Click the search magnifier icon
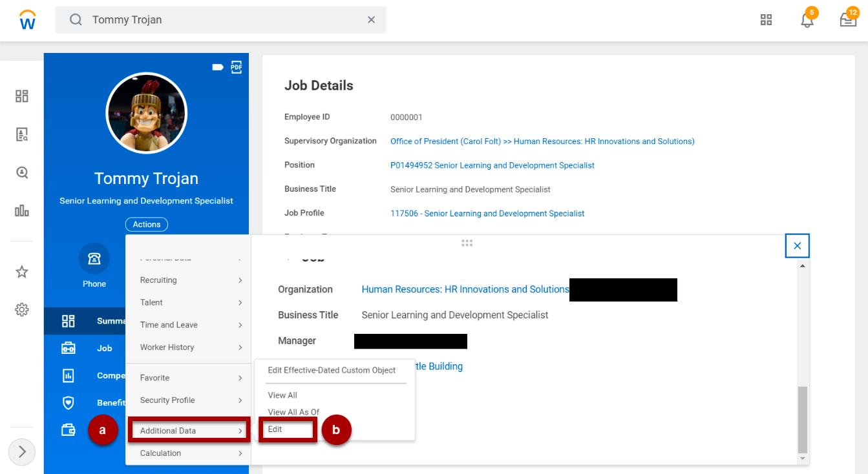The image size is (868, 474). [x=76, y=20]
